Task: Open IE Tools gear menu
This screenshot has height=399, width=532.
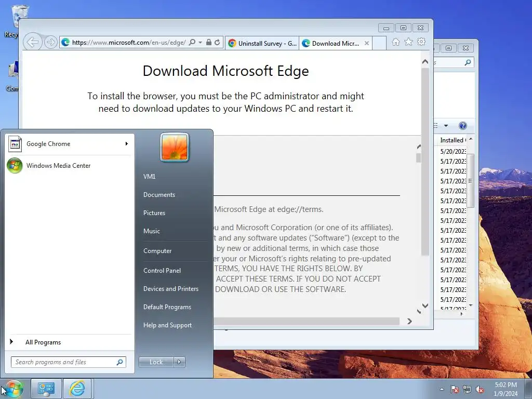Action: (421, 42)
